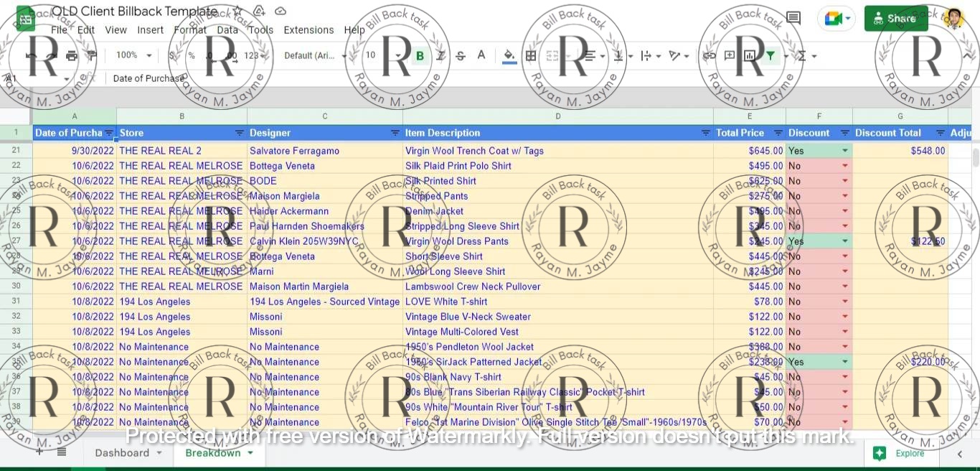The image size is (980, 471).
Task: Open the Google Sheets home logo
Action: [25, 19]
